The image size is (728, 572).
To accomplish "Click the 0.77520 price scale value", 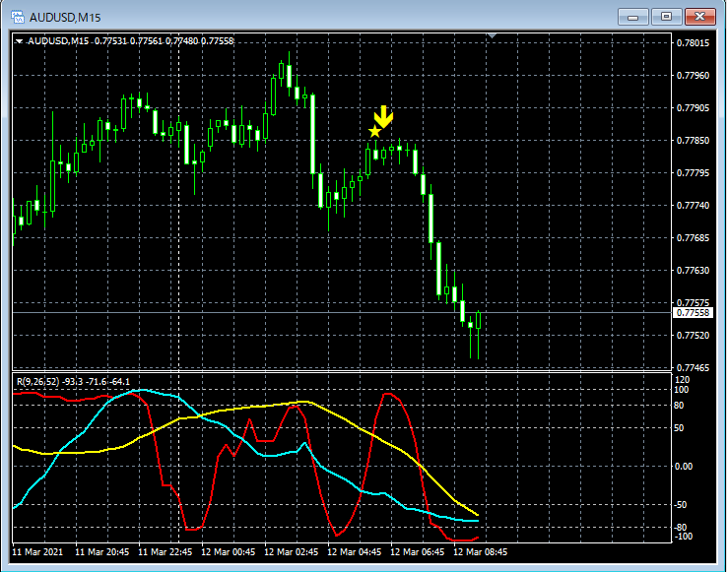I will (693, 336).
